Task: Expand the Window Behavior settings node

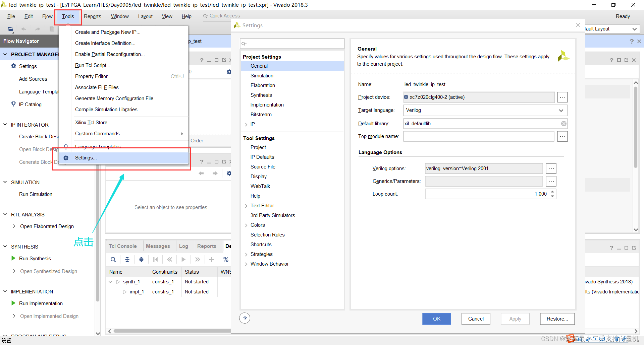Action: [246, 264]
